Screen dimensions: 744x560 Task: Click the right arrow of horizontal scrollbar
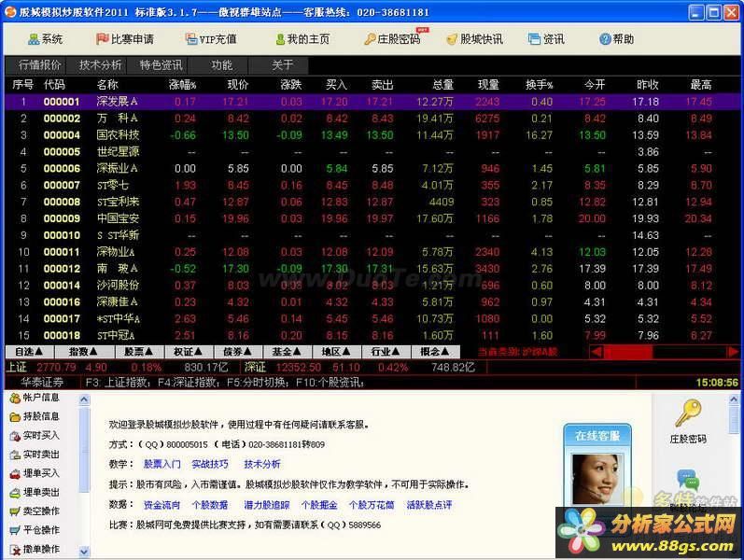(x=733, y=352)
